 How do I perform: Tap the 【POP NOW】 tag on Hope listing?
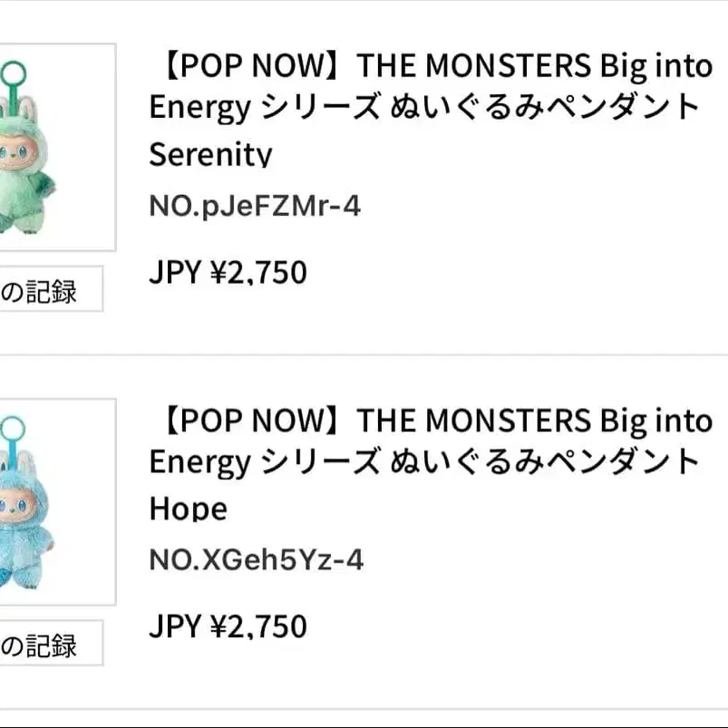click(248, 421)
